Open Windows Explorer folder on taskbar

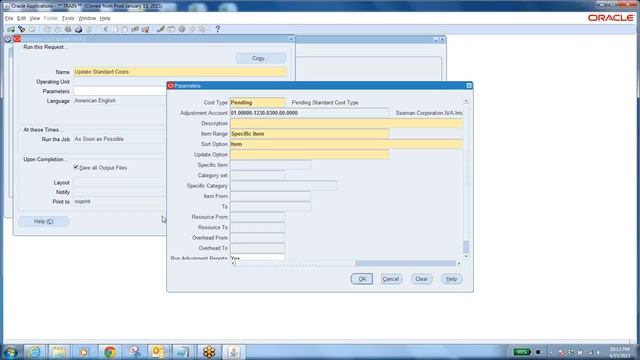click(x=59, y=351)
